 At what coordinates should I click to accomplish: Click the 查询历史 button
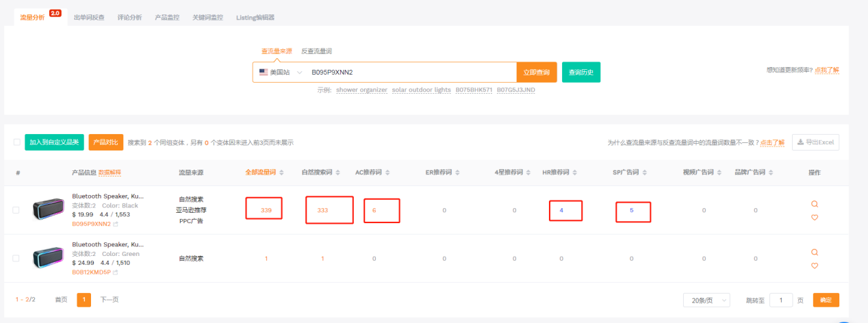[x=581, y=72]
